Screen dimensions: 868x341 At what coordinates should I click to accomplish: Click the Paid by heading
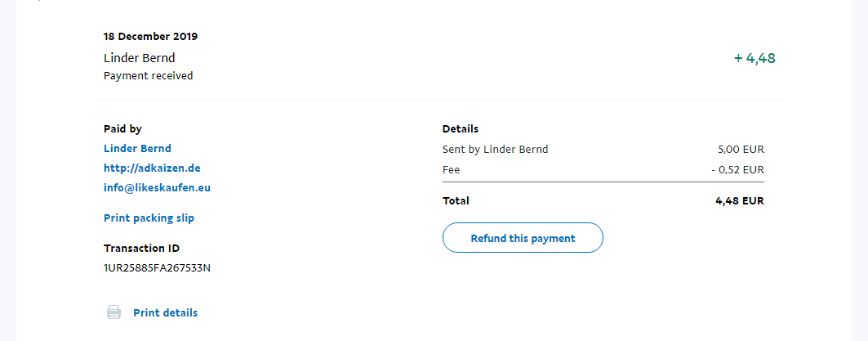coord(122,128)
